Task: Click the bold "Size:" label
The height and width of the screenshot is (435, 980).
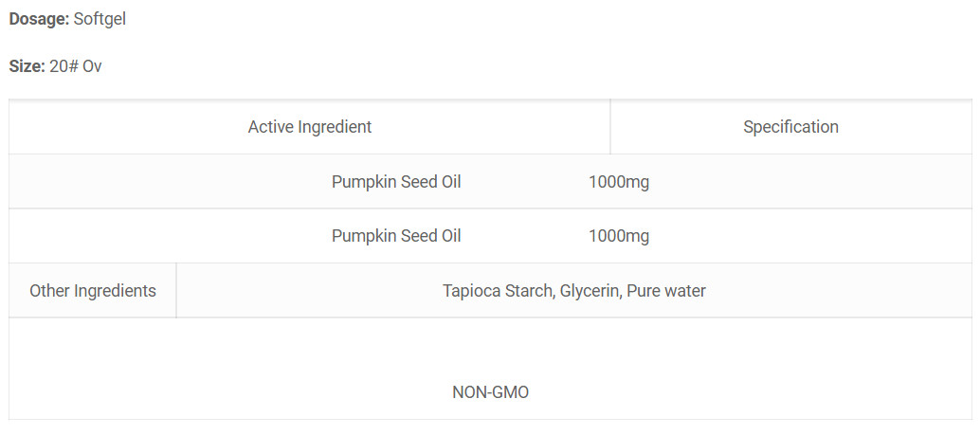Action: click(27, 67)
